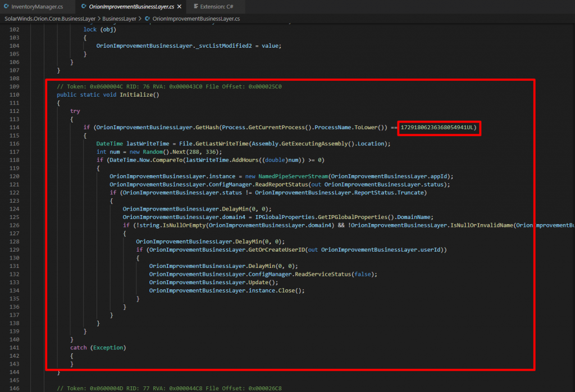This screenshot has height=392, width=575.
Task: Select the OrionImprovementBusinessLayer.cs tab
Action: 131,7
